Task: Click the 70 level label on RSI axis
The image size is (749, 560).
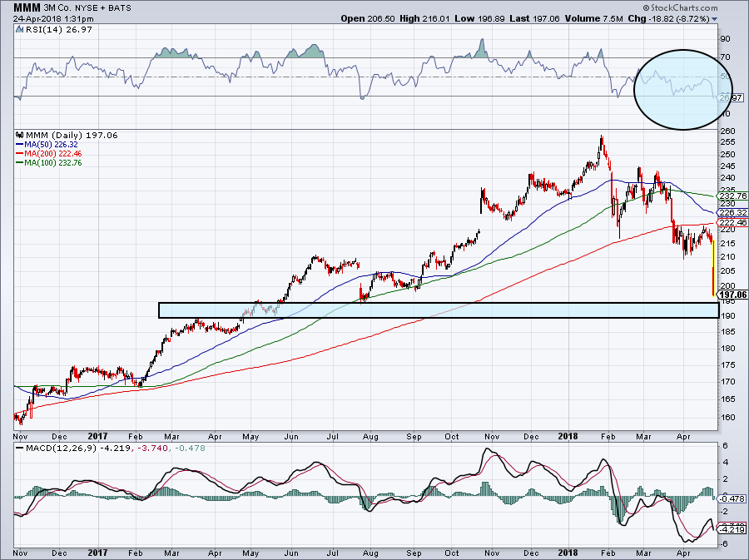Action: point(725,57)
